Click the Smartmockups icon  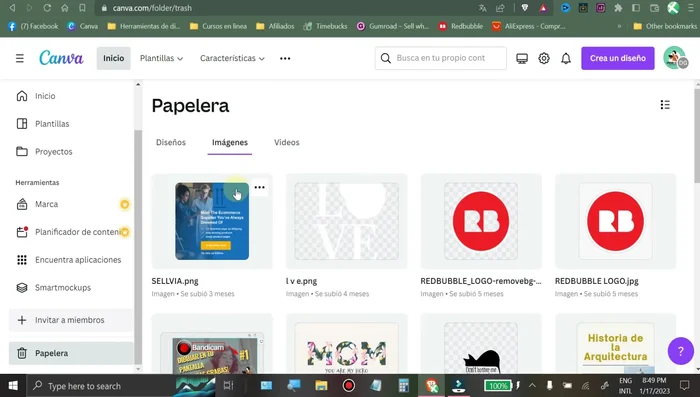coord(22,288)
